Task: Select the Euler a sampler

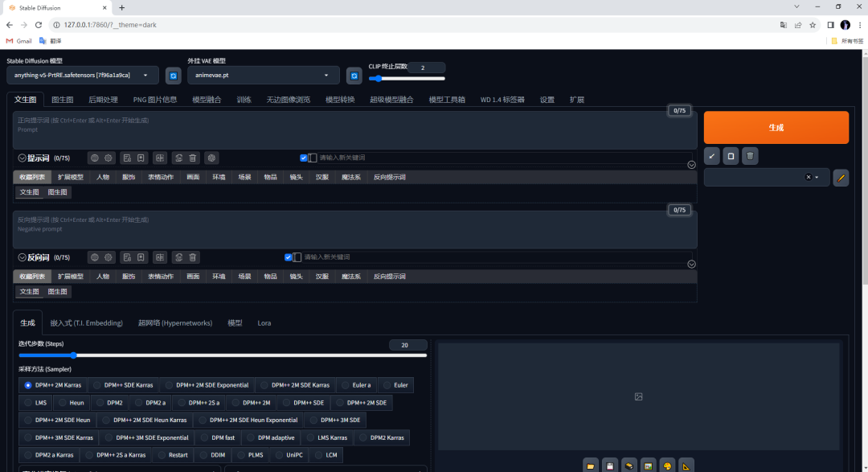Action: click(356, 385)
